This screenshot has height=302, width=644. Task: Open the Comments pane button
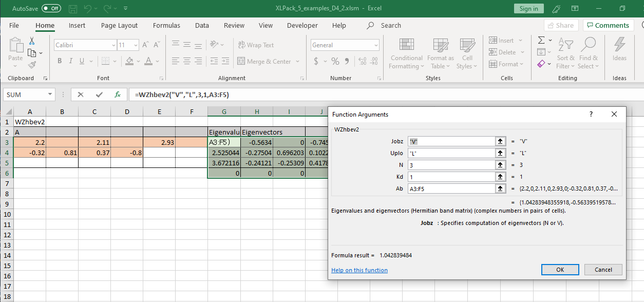(608, 25)
